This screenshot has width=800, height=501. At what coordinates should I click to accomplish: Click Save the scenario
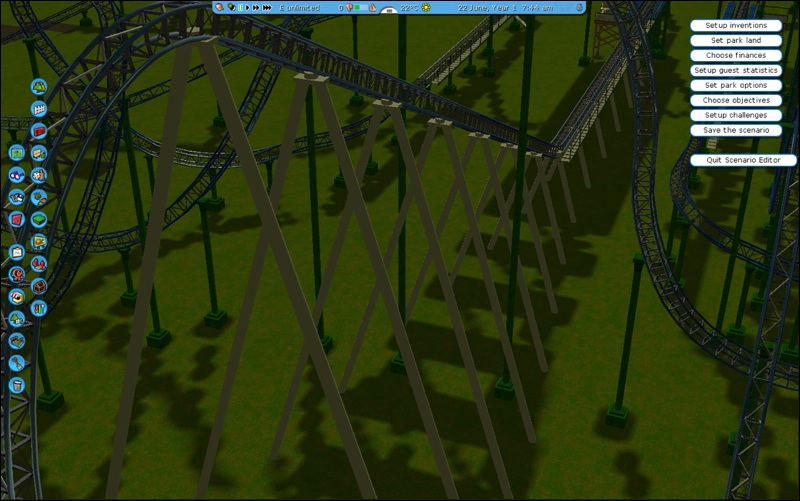coord(736,130)
